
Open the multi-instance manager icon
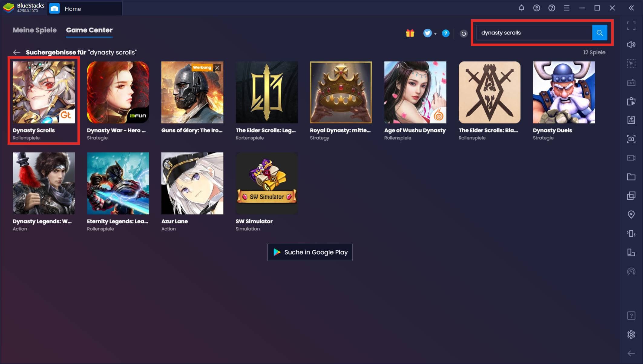coord(631,196)
